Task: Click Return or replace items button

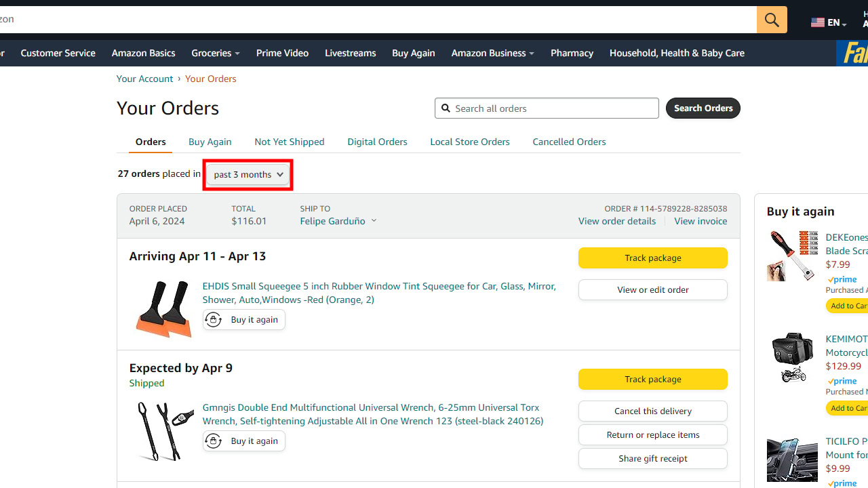Action: coord(652,435)
